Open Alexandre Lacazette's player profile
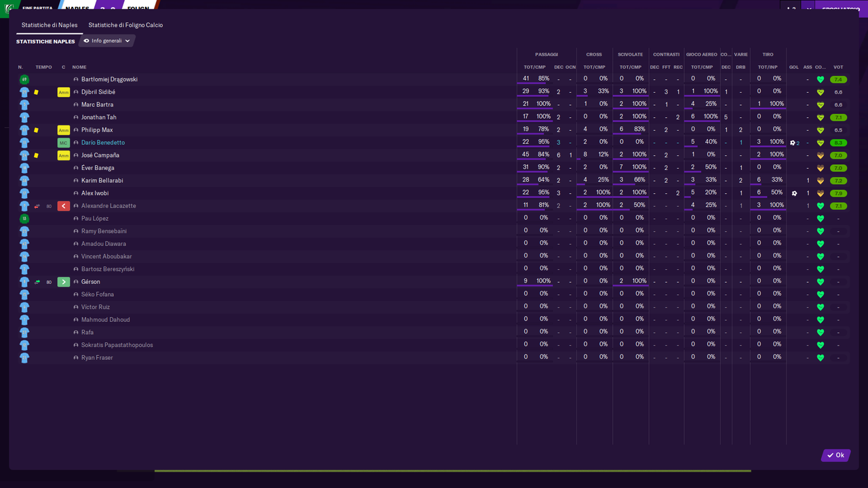Screen dimensions: 868x488 108,206
